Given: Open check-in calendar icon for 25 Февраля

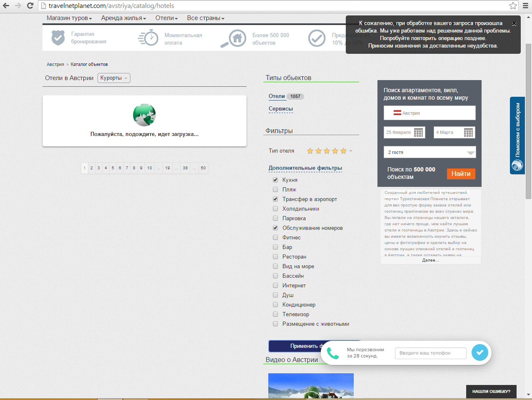Looking at the screenshot, I should [x=418, y=133].
